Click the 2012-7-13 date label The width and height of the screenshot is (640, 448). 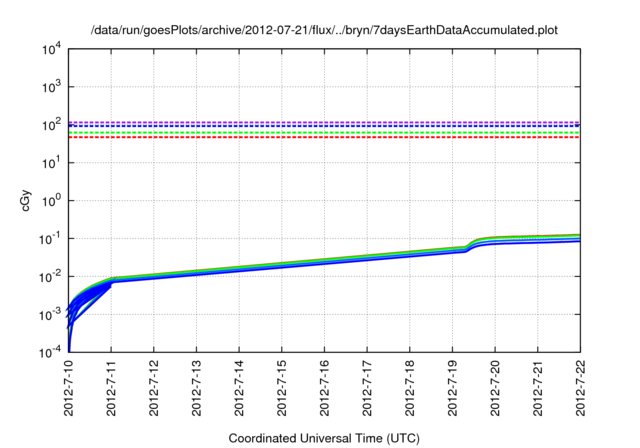pyautogui.click(x=197, y=388)
